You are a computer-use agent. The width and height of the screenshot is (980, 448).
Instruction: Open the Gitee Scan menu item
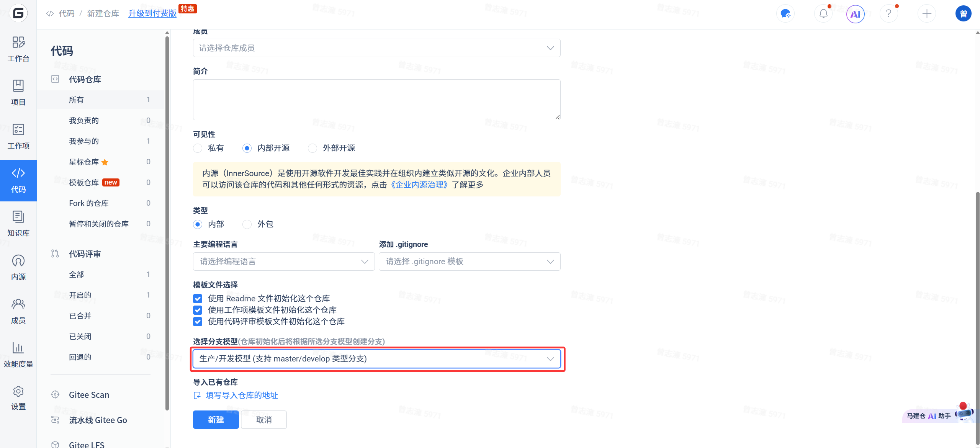pyautogui.click(x=89, y=395)
